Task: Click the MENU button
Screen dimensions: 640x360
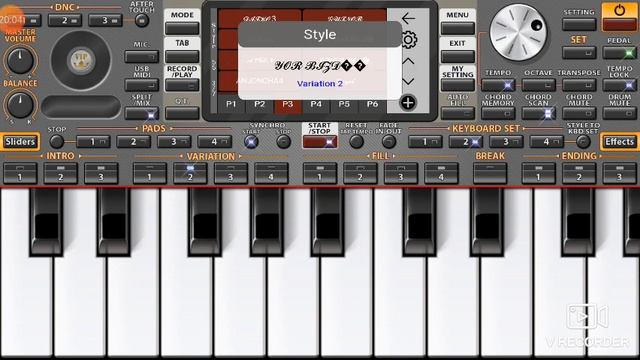Action: click(x=458, y=28)
